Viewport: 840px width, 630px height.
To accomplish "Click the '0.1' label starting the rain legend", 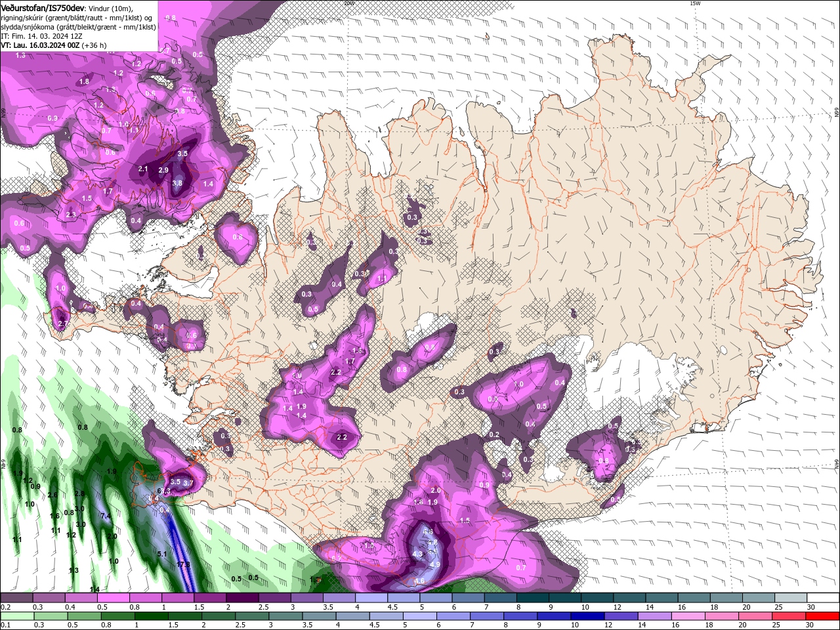I will point(6,625).
